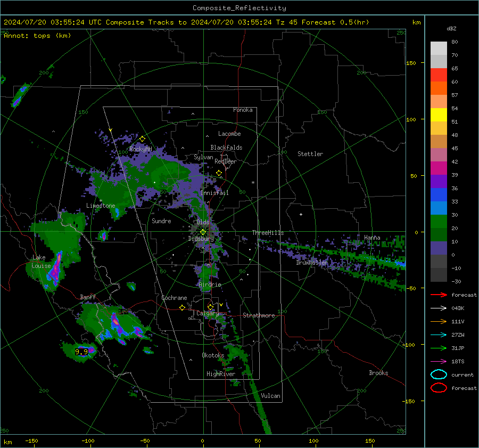
Task: Click the Hanna label
Action: [372, 237]
